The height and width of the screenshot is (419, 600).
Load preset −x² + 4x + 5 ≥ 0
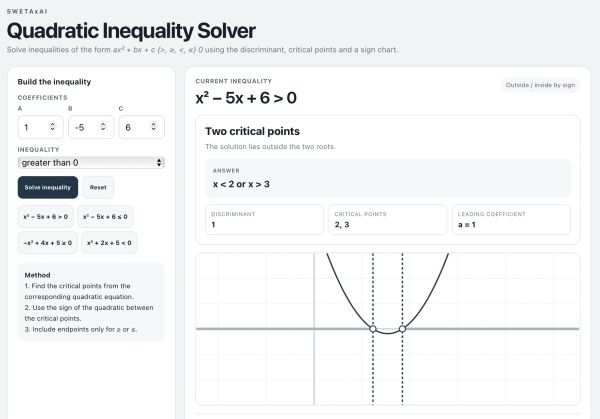47,243
